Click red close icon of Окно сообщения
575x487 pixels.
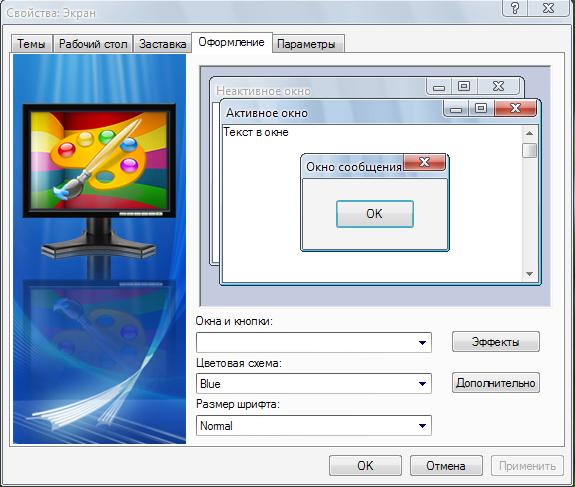(425, 162)
